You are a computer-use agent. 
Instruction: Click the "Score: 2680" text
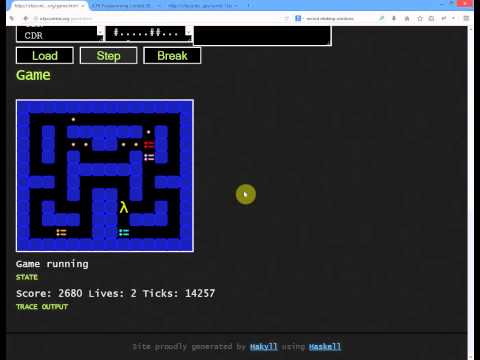click(49, 293)
